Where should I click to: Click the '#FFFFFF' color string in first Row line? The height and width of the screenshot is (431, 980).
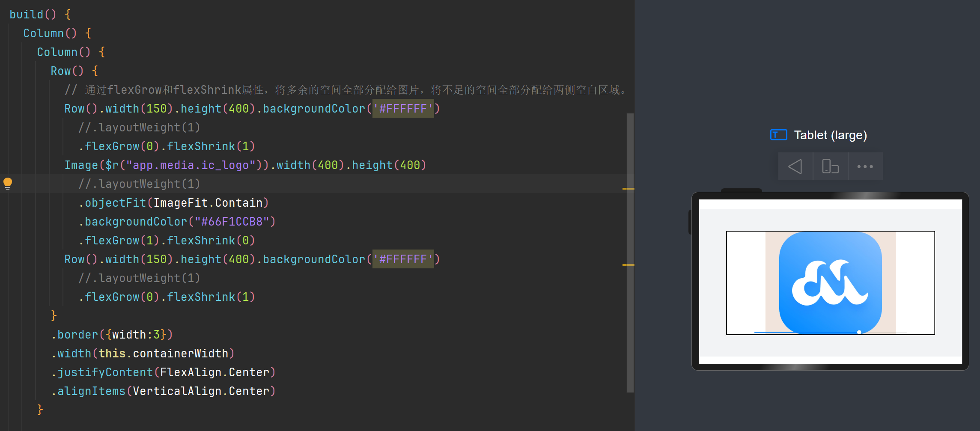pos(403,109)
